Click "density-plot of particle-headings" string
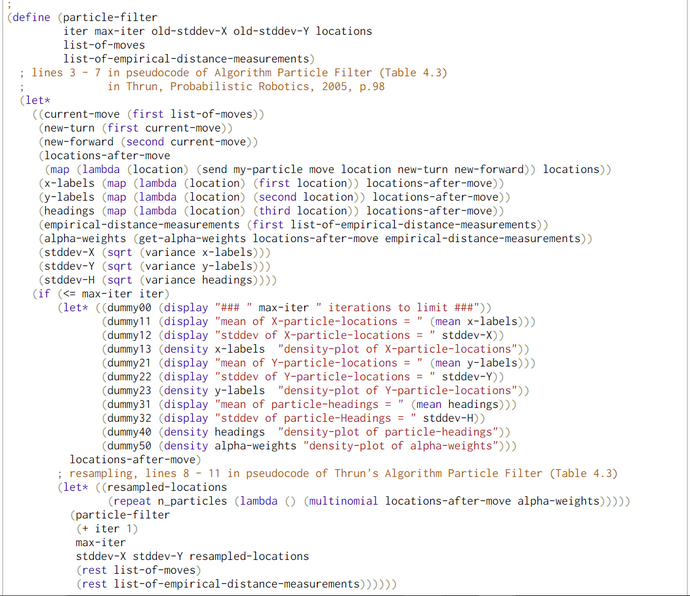 click(388, 432)
